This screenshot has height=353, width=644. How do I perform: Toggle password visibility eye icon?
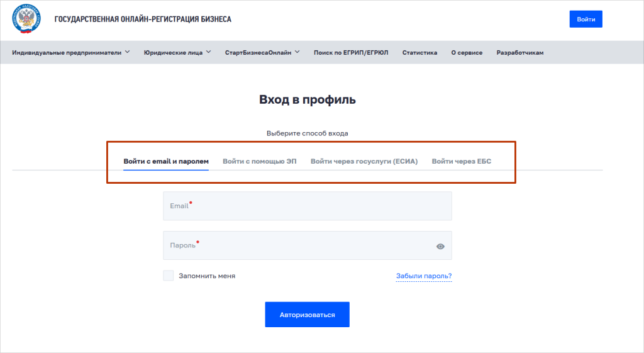tap(440, 246)
